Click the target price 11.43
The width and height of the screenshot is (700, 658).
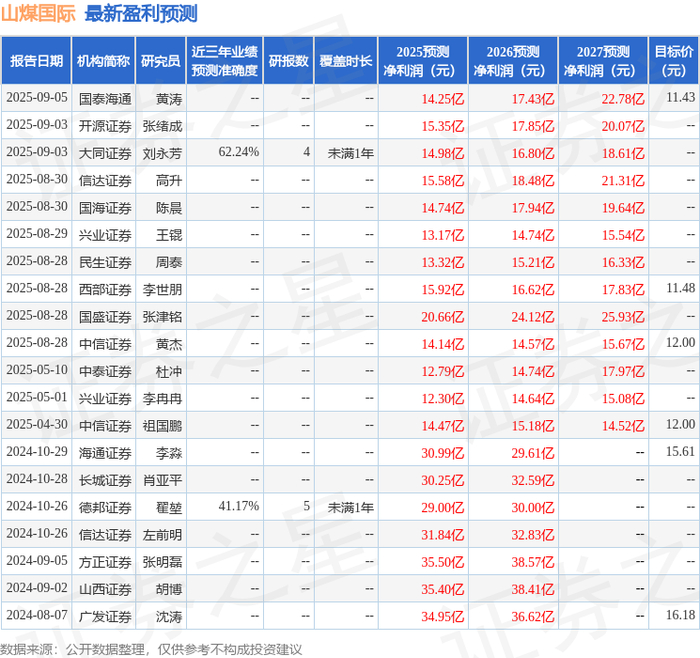(680, 97)
